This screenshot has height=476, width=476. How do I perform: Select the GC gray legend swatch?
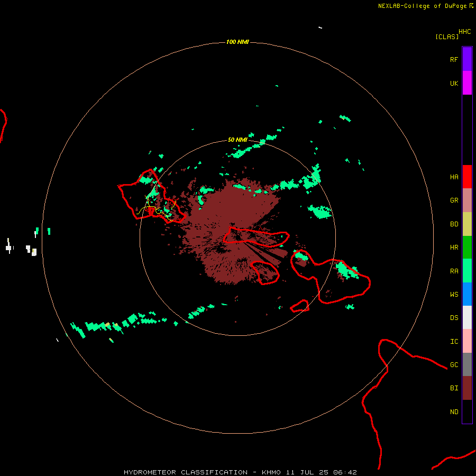point(467,364)
